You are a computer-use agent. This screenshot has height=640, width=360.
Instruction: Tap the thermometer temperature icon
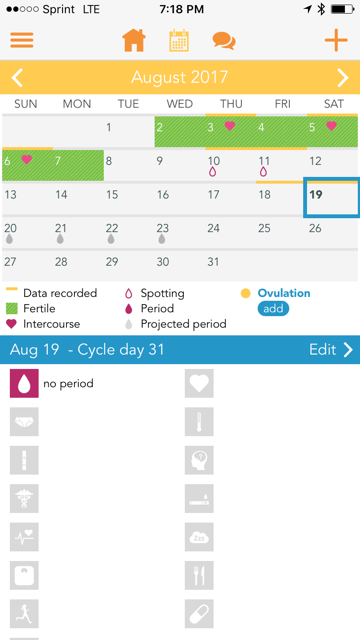pyautogui.click(x=199, y=422)
